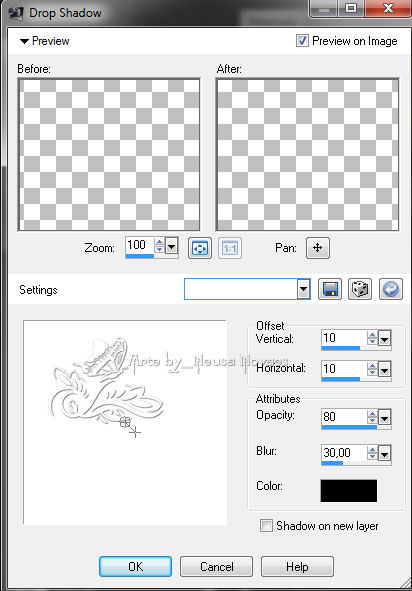
Task: Collapse the Preview section triangle
Action: (25, 41)
